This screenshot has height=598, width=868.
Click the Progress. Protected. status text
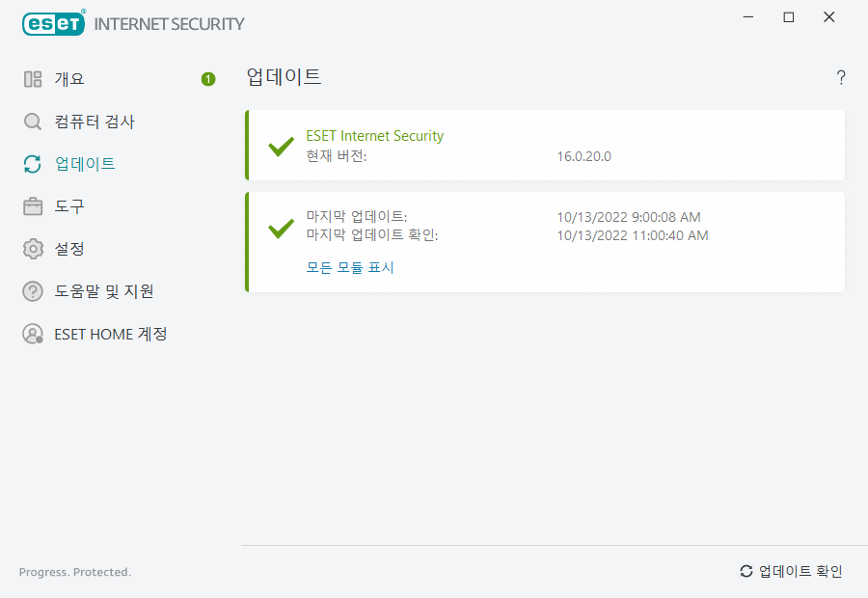click(x=74, y=572)
